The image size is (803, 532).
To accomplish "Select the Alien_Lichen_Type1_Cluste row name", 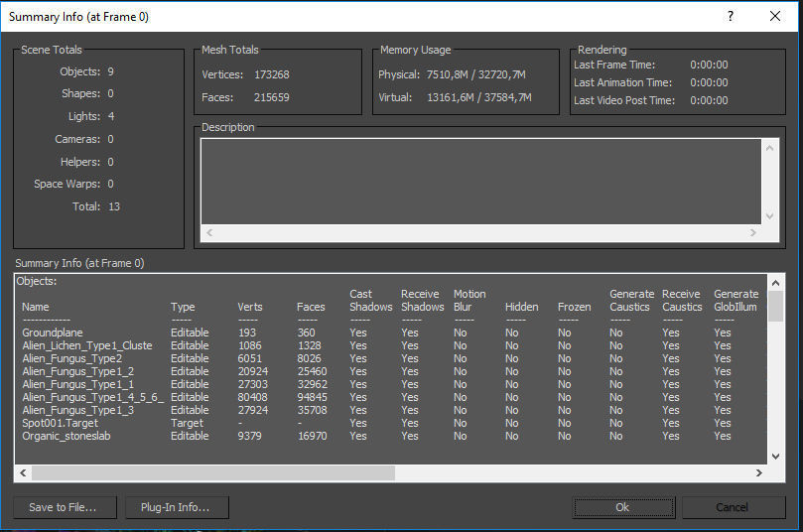I will (87, 345).
